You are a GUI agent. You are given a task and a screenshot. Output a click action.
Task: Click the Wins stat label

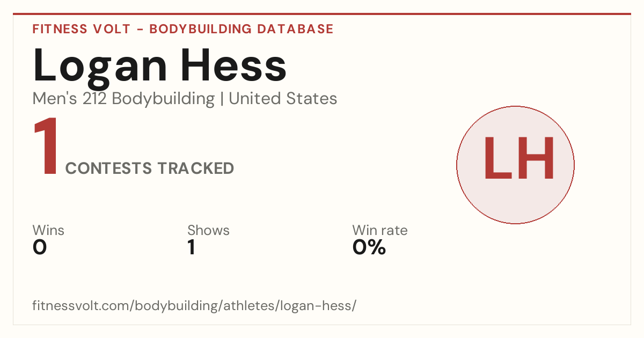click(x=48, y=230)
